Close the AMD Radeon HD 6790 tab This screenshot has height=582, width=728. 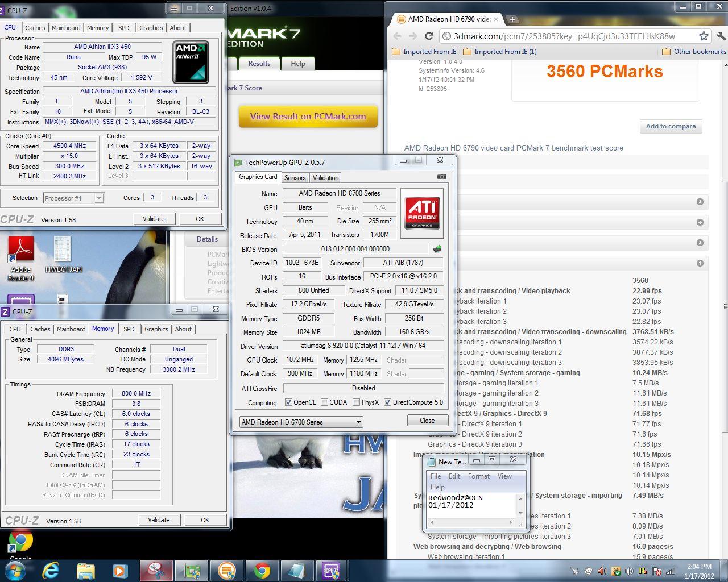point(495,19)
